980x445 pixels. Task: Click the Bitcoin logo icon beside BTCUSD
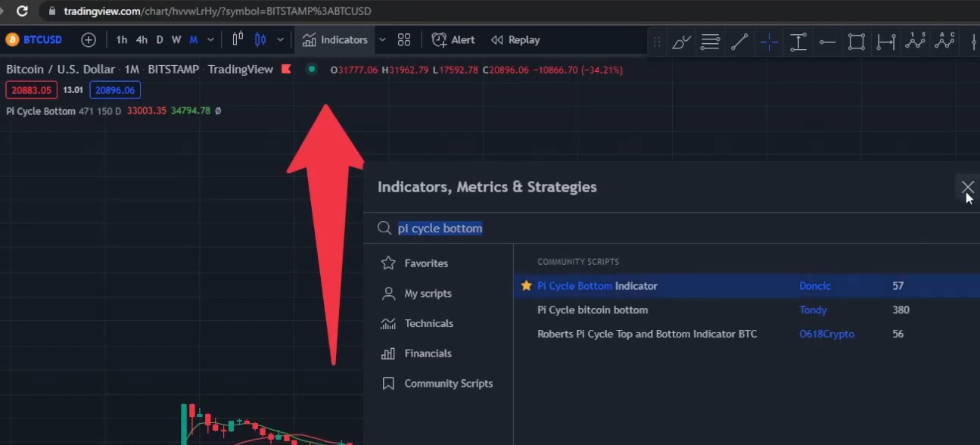coord(12,40)
